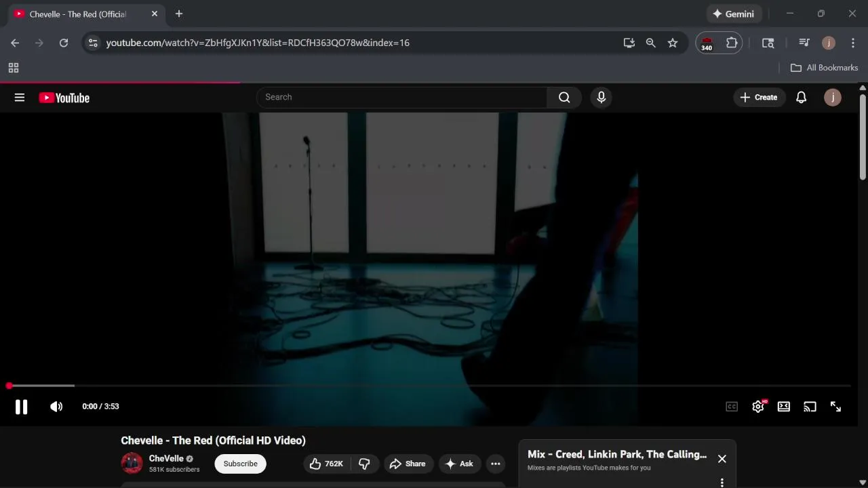The image size is (868, 488).
Task: Switch to theater mode
Action: tap(784, 407)
